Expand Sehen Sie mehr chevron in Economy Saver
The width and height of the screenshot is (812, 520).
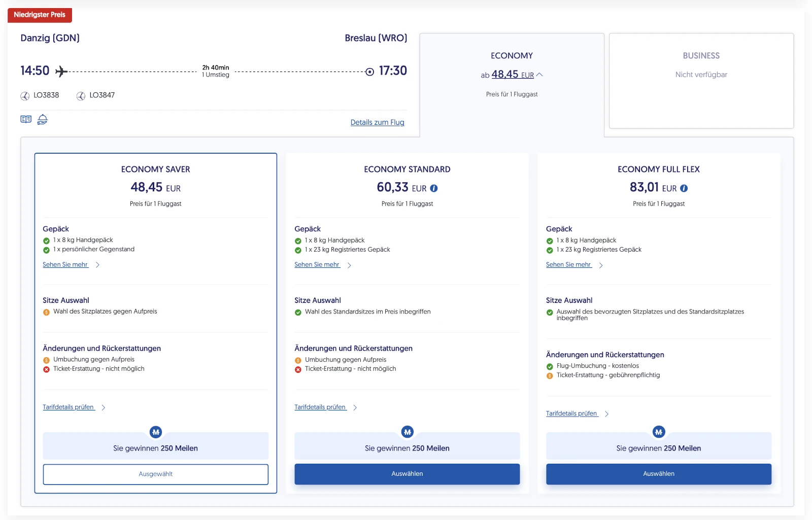pyautogui.click(x=97, y=265)
